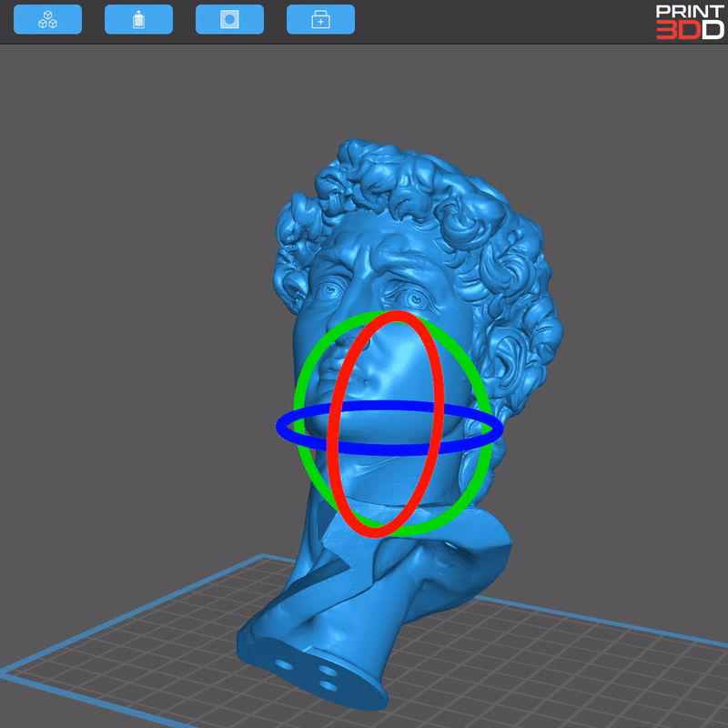The height and width of the screenshot is (728, 728).
Task: Click the square-with-circle toolbar button
Action: tap(230, 19)
